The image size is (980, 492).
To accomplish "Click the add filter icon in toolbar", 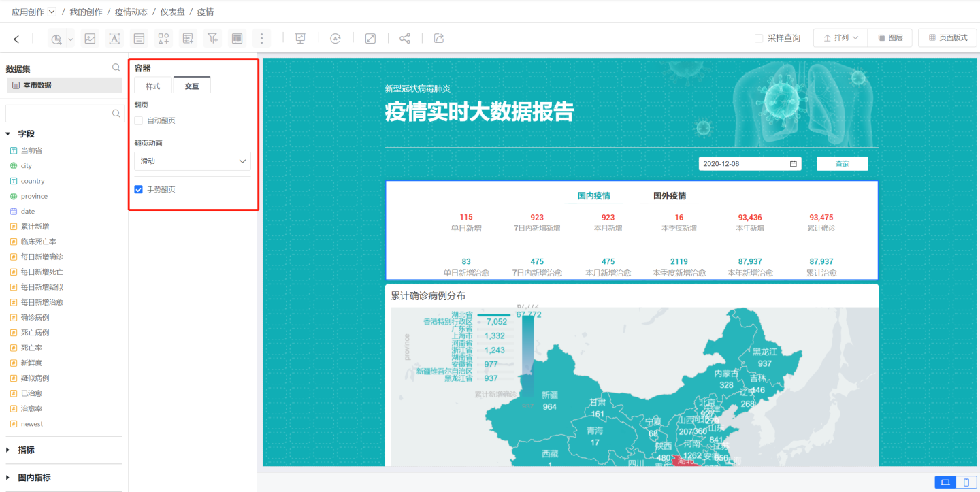I will 212,38.
